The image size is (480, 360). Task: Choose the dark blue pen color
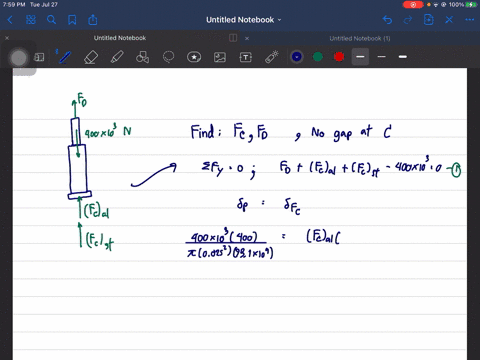tap(297, 57)
